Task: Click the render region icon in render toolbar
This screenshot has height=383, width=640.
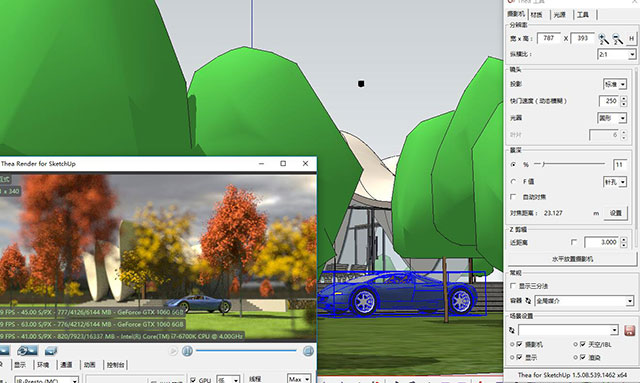Action: coord(51,351)
